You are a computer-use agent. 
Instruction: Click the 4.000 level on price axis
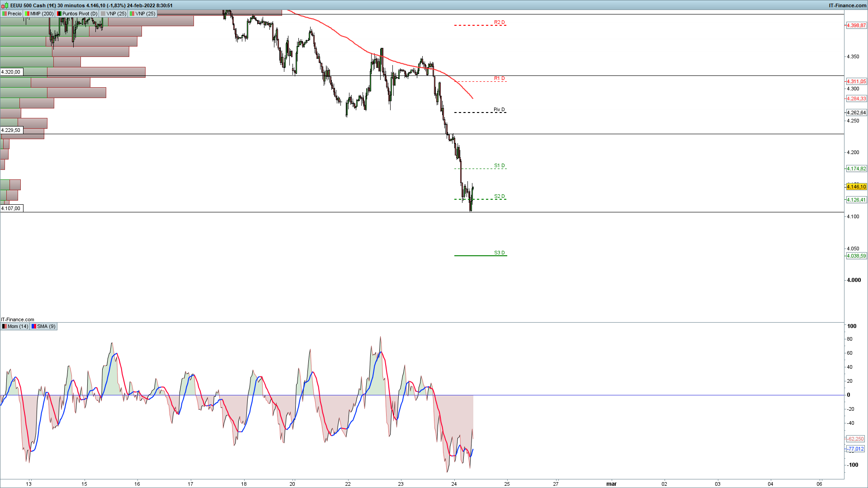click(x=854, y=280)
